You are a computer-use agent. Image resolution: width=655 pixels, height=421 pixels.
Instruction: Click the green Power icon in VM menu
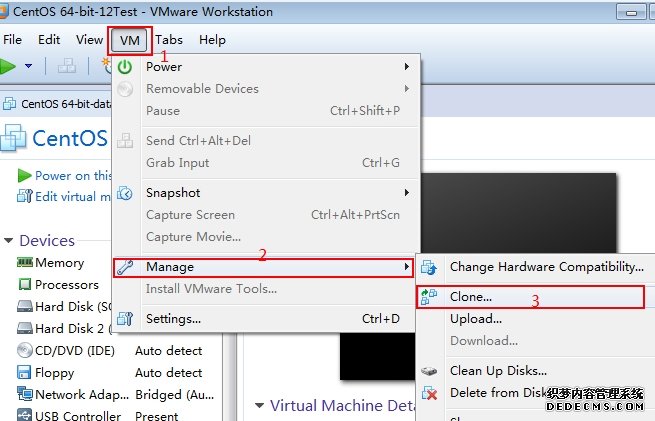click(125, 67)
